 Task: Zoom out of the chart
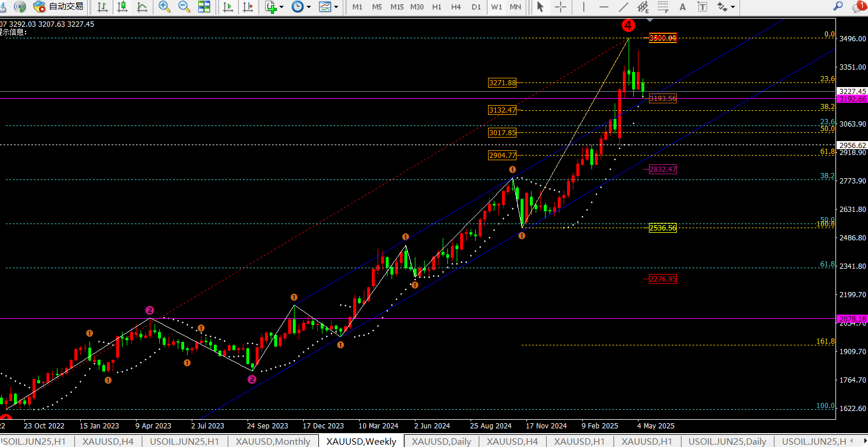(x=184, y=7)
